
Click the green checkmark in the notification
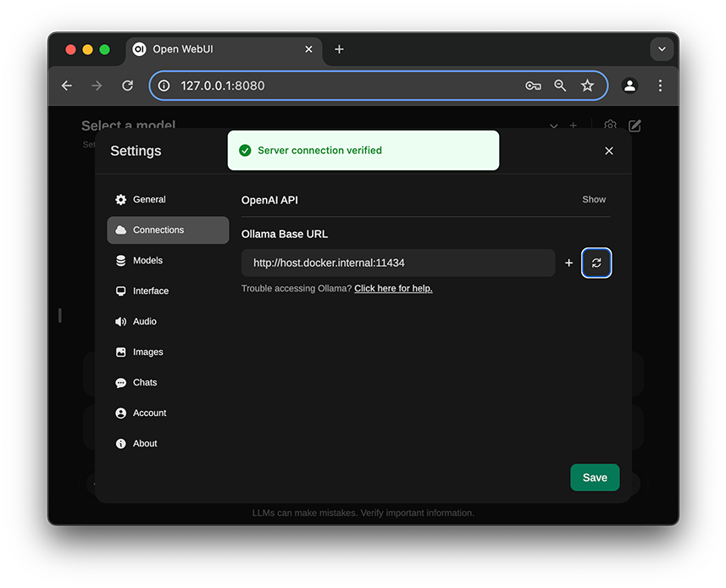tap(245, 151)
